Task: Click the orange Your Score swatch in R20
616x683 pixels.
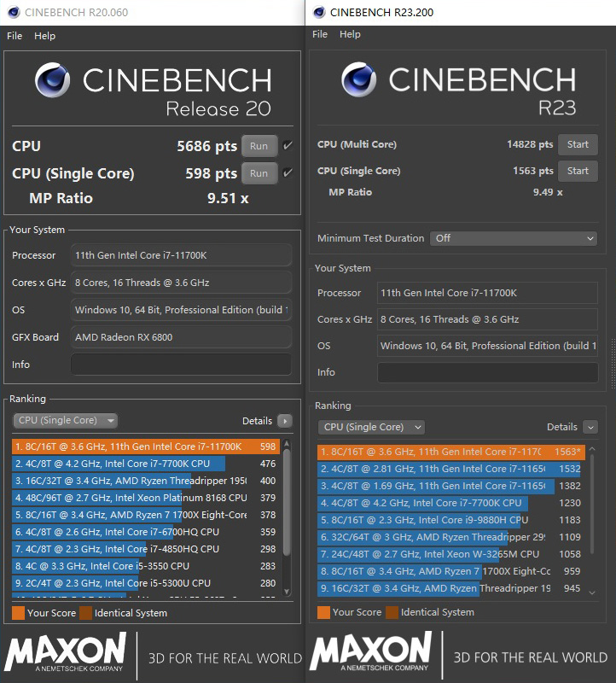Action: point(18,613)
